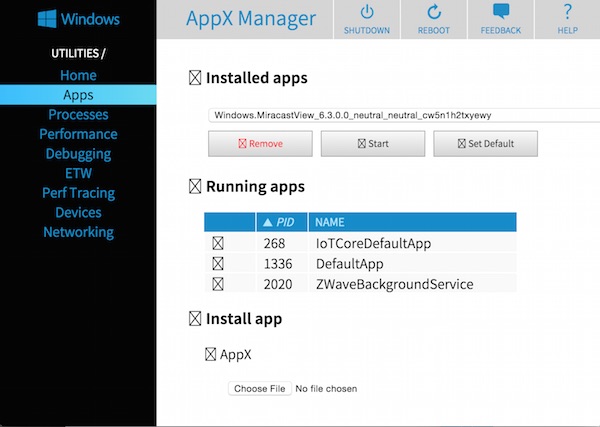The height and width of the screenshot is (427, 600).
Task: Click the Reboot circular arrow icon
Action: coord(434,12)
